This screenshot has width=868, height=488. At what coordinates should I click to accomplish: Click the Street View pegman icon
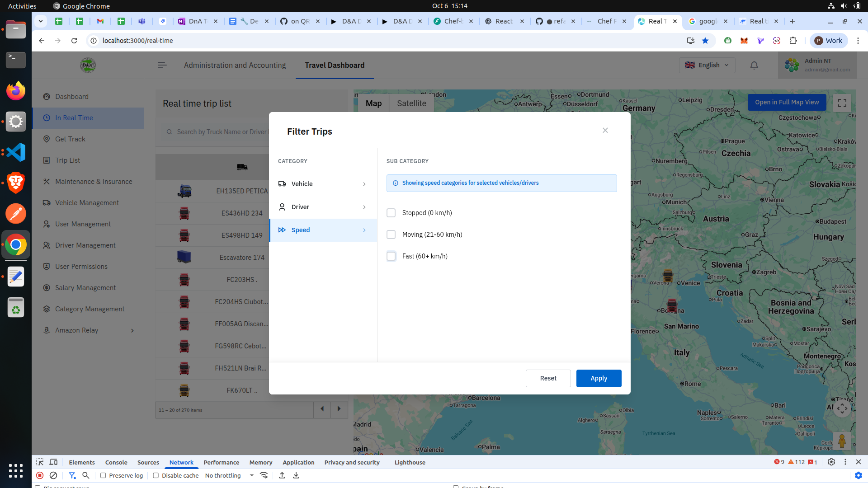click(x=841, y=441)
